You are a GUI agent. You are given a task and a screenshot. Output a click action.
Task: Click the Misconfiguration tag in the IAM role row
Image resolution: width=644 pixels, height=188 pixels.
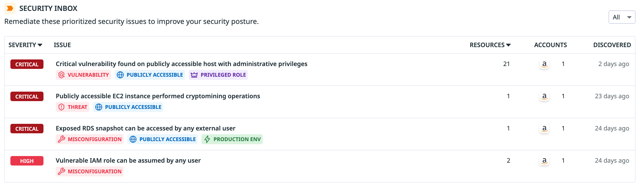(90, 172)
